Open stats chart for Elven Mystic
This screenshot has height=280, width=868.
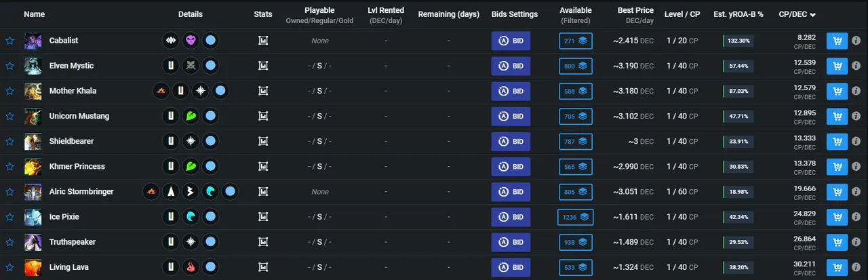pos(263,66)
